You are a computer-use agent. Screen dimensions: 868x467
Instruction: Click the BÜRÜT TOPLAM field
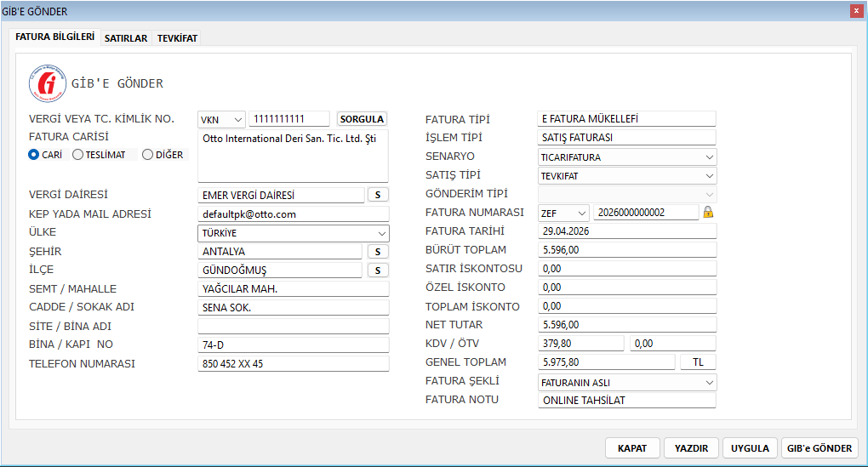pos(627,249)
